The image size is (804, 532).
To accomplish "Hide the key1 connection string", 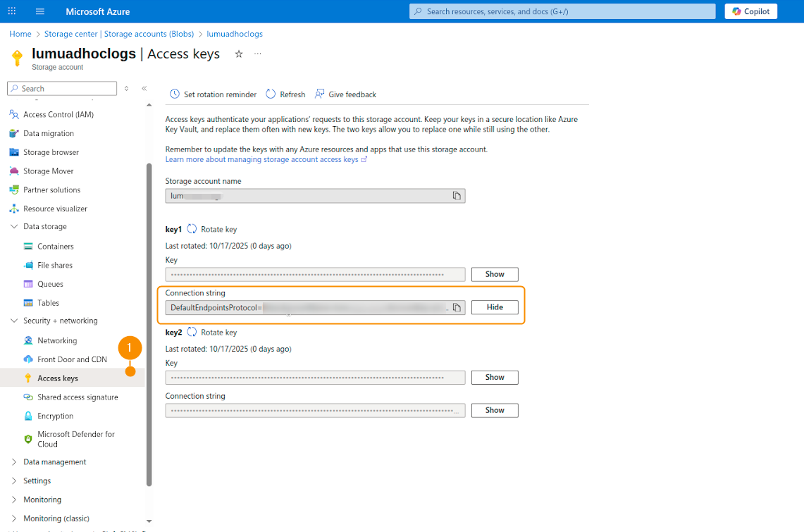I will point(495,307).
